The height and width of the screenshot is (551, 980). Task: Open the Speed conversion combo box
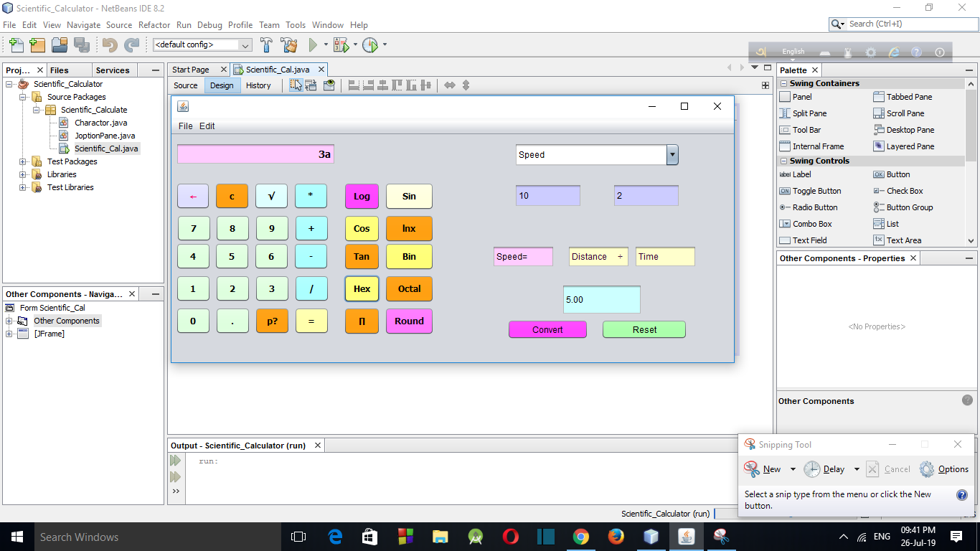[x=672, y=154]
